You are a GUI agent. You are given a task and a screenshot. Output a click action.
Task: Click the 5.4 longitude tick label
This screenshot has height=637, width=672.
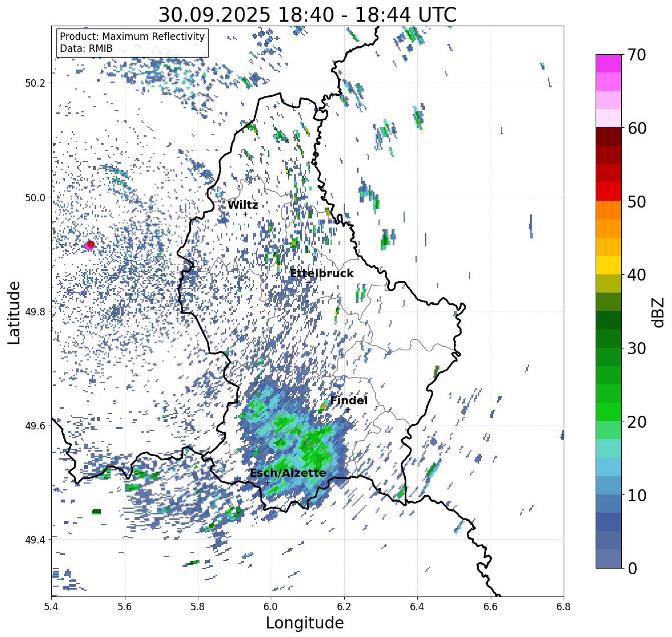[x=51, y=606]
